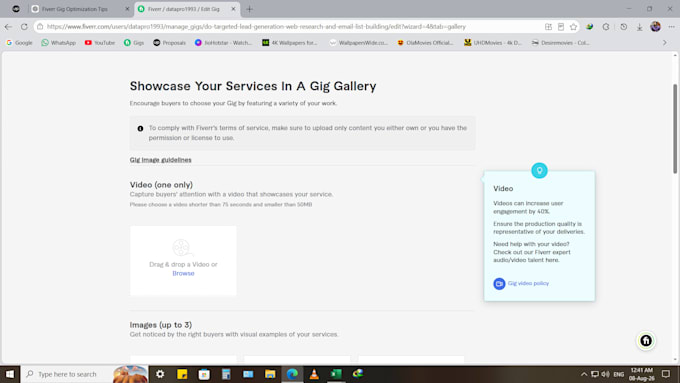Open the browser settings and more menu
The width and height of the screenshot is (680, 383).
[x=671, y=27]
